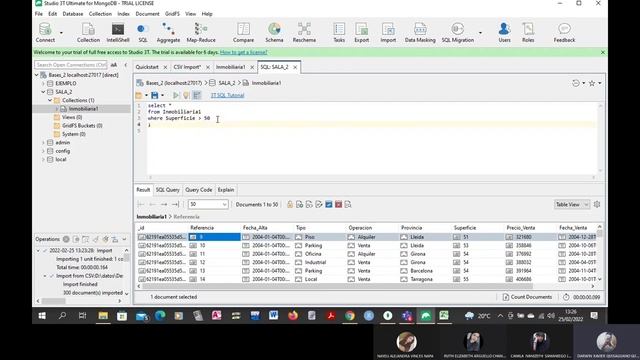This screenshot has width=640, height=360.
Task: Open the Database menu
Action: tap(73, 14)
